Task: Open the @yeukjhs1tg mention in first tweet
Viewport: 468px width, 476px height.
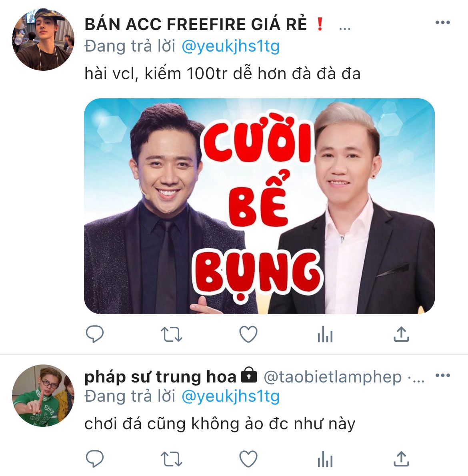Action: click(231, 47)
